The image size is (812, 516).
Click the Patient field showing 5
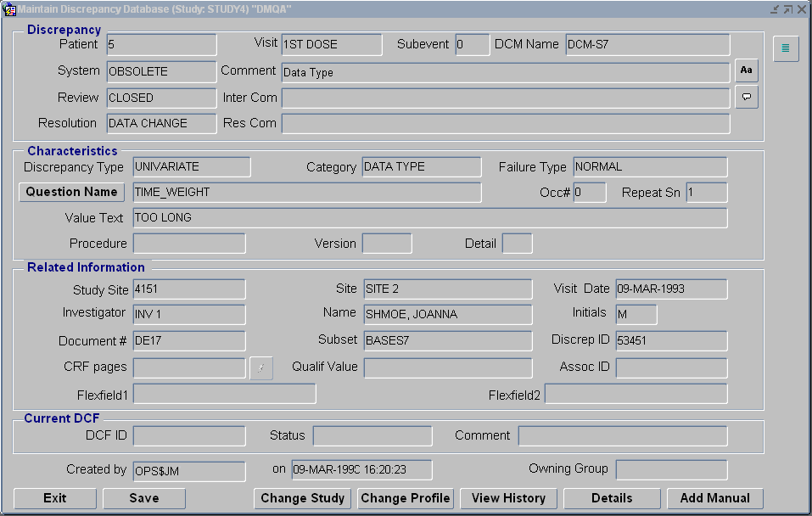pyautogui.click(x=161, y=44)
